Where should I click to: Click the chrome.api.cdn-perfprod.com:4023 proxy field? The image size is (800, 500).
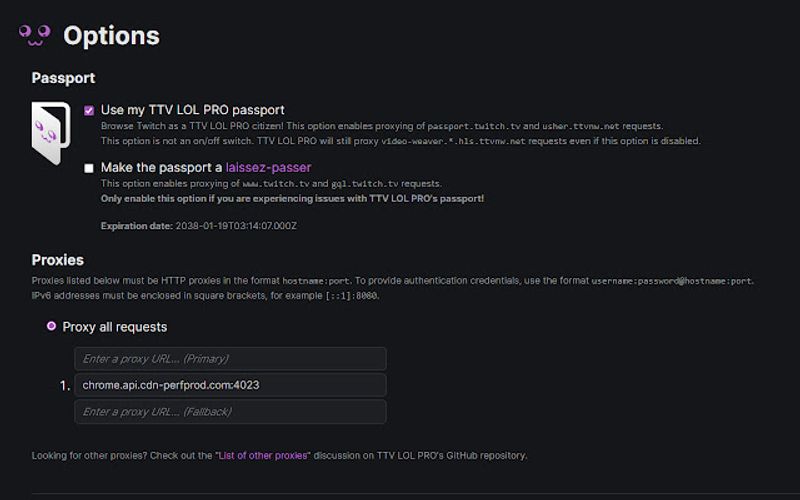coord(230,385)
